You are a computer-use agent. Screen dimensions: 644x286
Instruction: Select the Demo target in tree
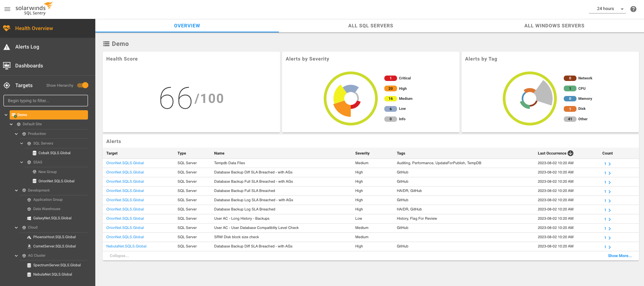point(49,115)
